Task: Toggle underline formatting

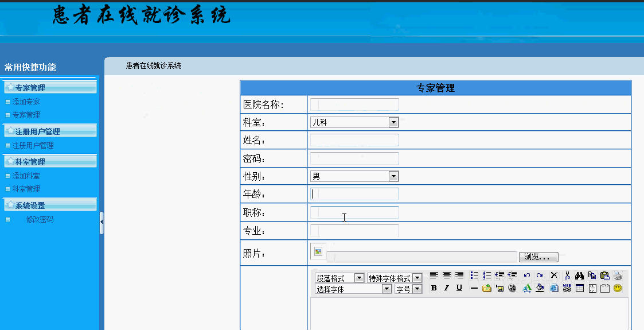Action: pos(459,288)
